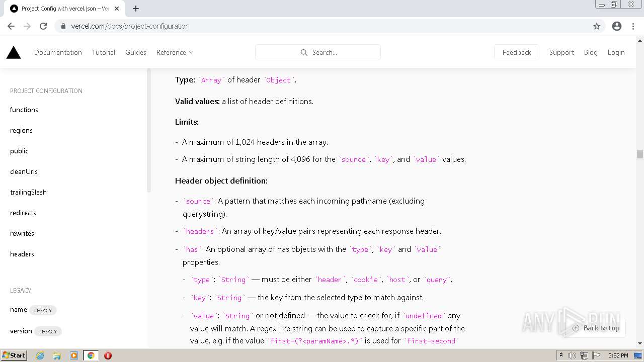
Task: Click the 'Limits:' text
Action: coord(187,122)
